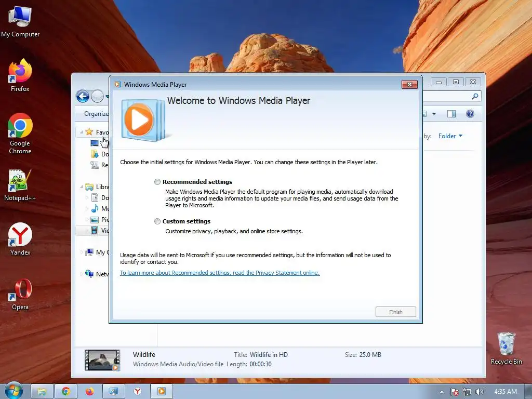Expand the Documents library node
The image size is (532, 399).
coord(87,197)
